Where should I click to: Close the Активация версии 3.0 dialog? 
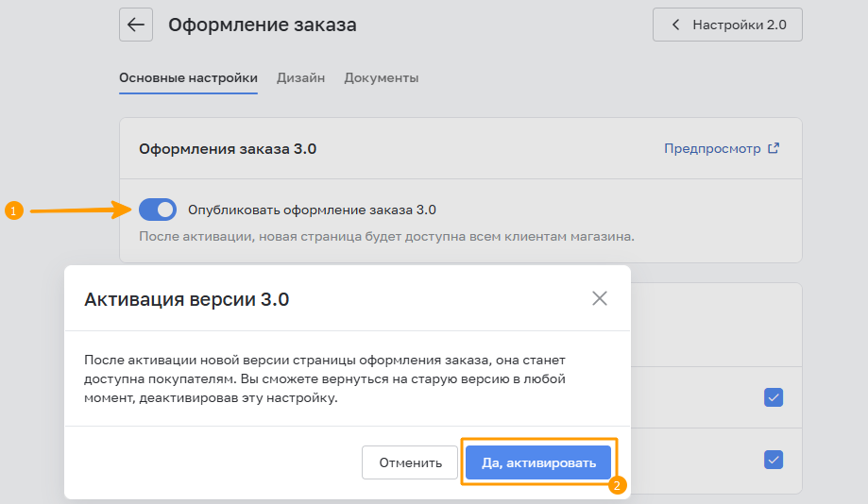600,299
